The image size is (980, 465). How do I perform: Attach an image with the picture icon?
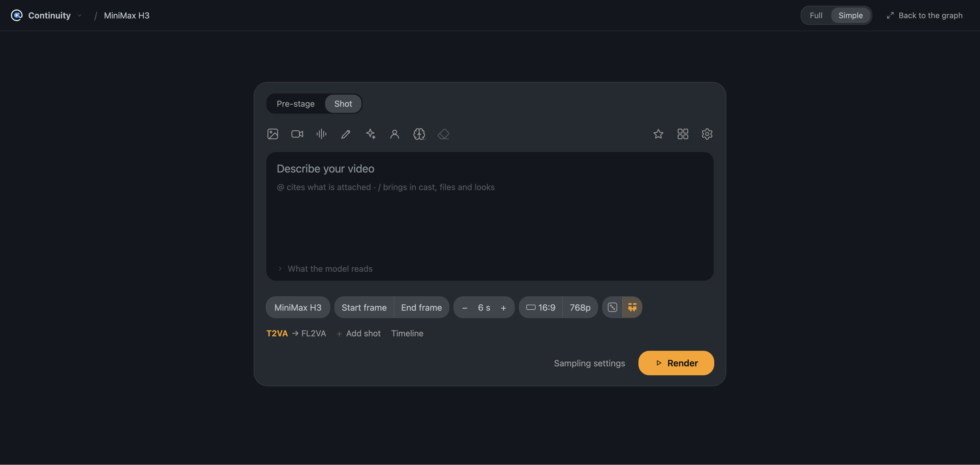tap(273, 134)
